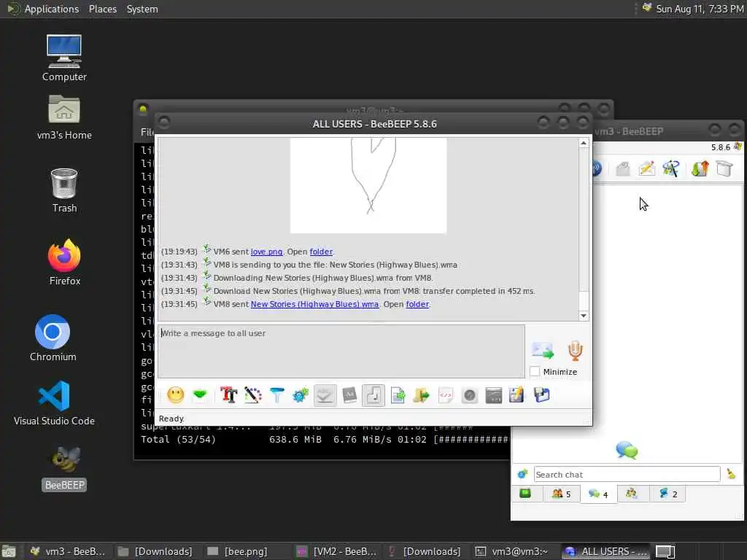Viewport: 747px width, 560px height.
Task: Click the large chat bubbles icon in vm3 window
Action: 627,449
